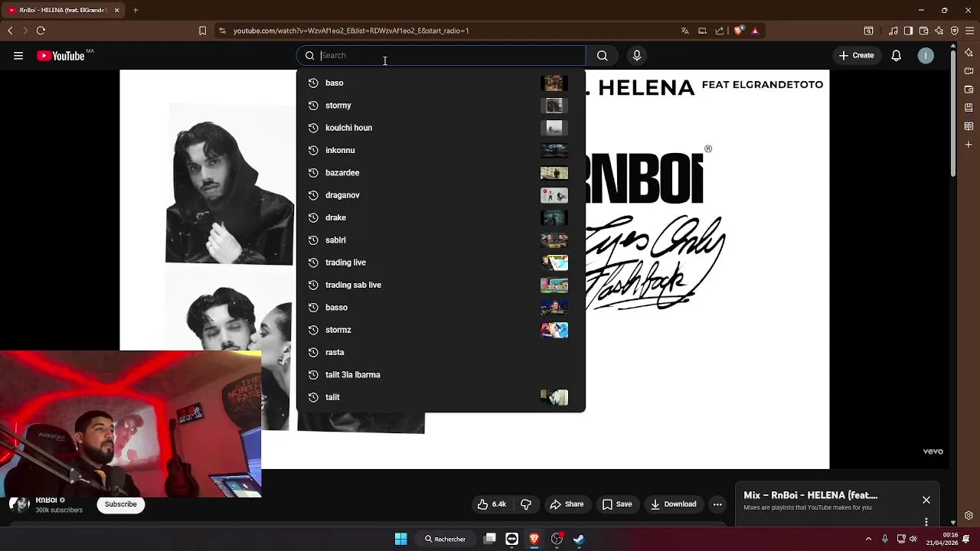Open a new browser tab
The image size is (980, 551).
click(x=136, y=10)
